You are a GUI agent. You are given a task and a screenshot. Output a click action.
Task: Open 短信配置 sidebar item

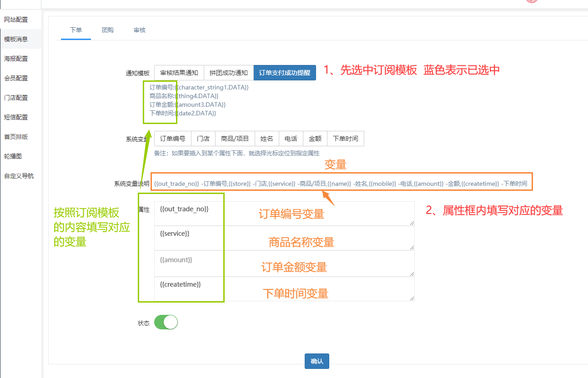16,117
